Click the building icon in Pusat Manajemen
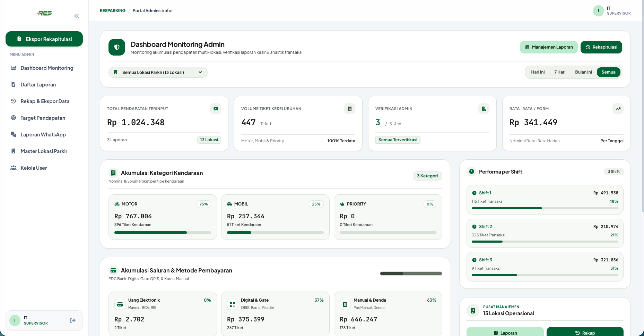The image size is (644, 336). (x=473, y=310)
